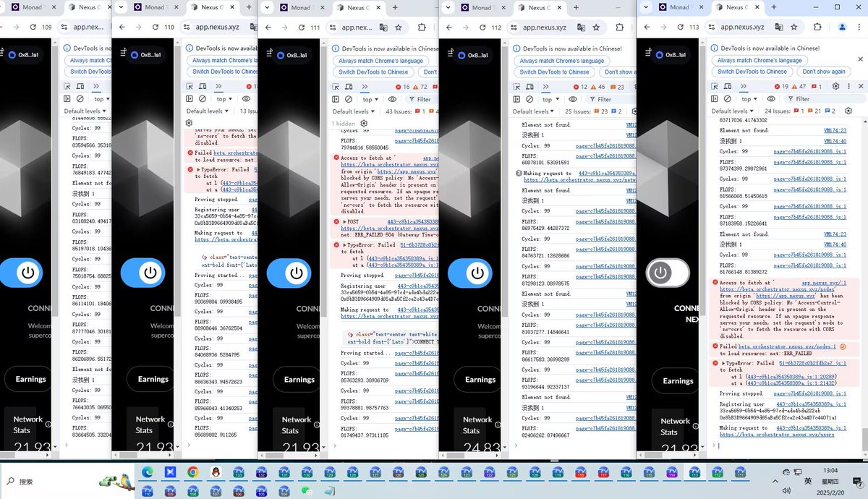868x499 pixels.
Task: Bookmark the page with star in window 112
Action: [596, 27]
